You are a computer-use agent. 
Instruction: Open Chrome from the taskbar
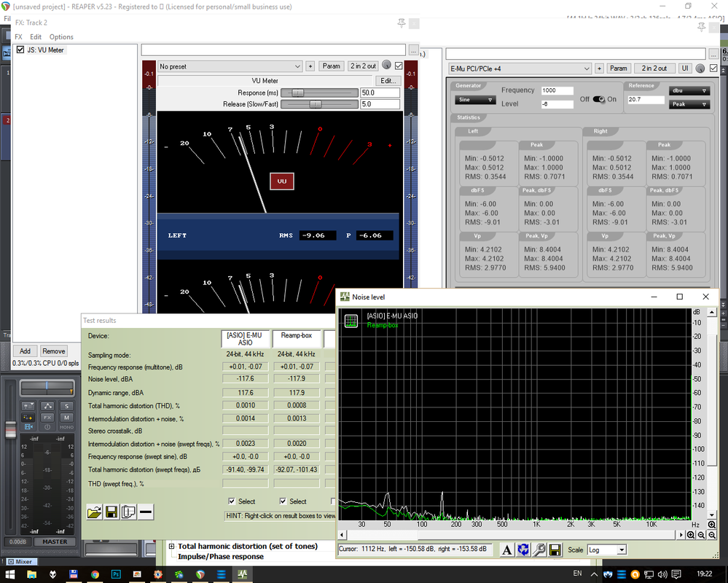tap(95, 574)
